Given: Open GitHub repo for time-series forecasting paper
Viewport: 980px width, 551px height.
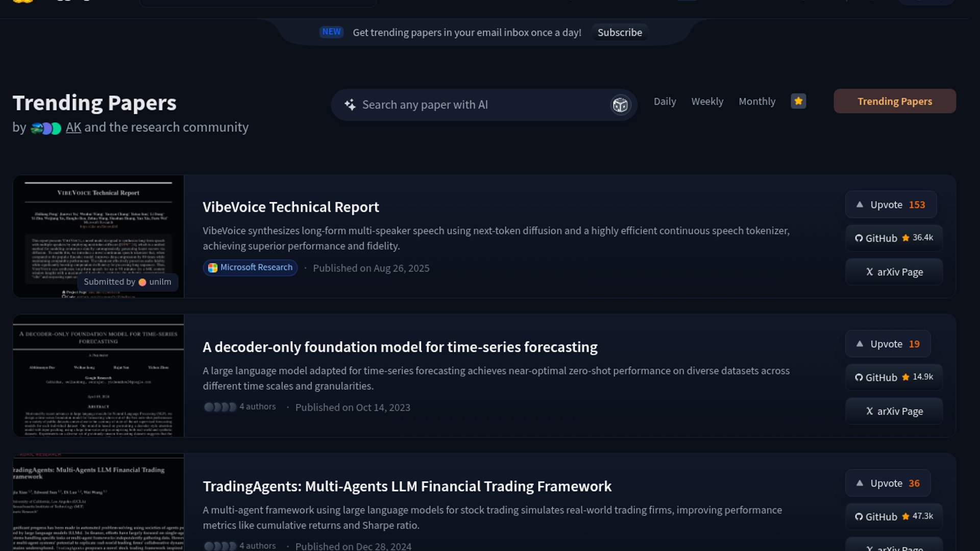Looking at the screenshot, I should pyautogui.click(x=894, y=378).
